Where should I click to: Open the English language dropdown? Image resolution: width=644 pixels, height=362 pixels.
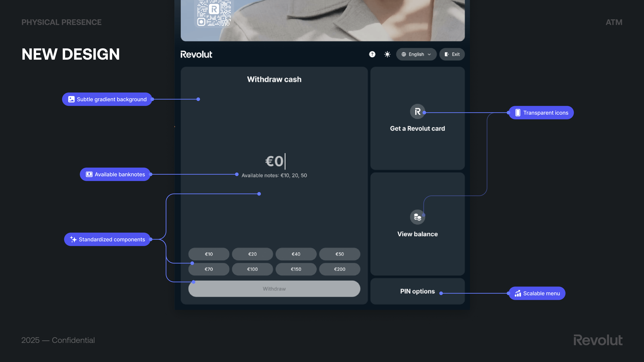point(416,54)
